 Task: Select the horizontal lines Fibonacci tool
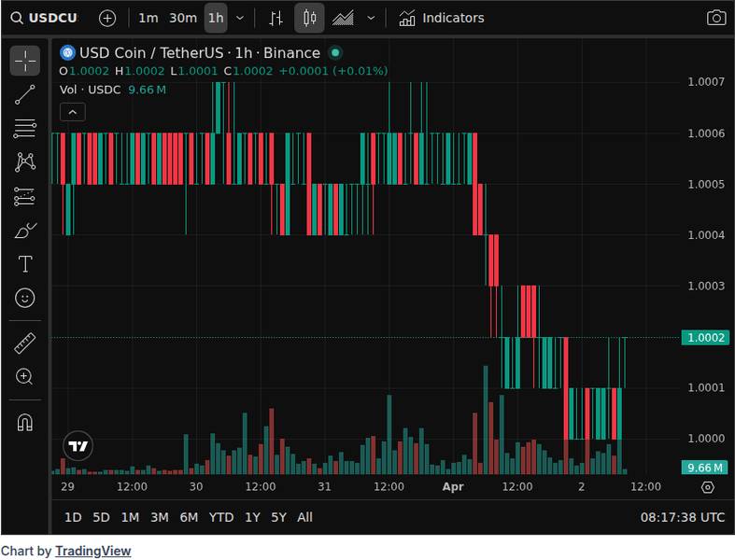(x=25, y=129)
